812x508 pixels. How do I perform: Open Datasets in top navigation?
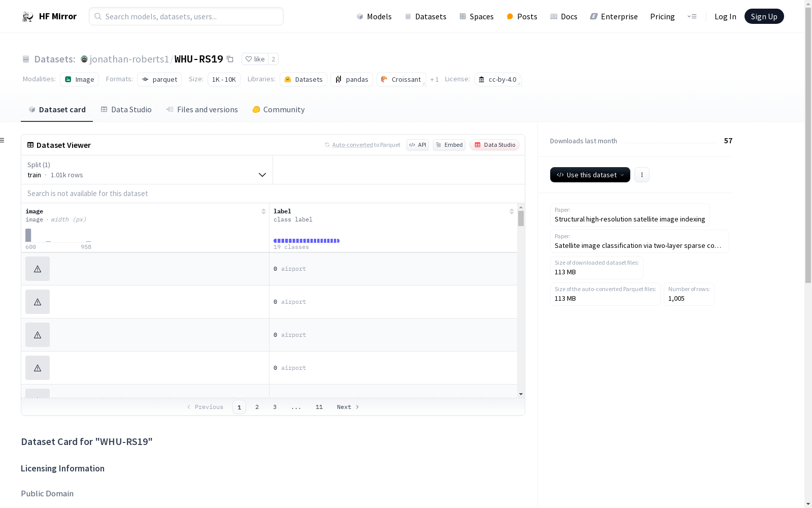click(425, 16)
